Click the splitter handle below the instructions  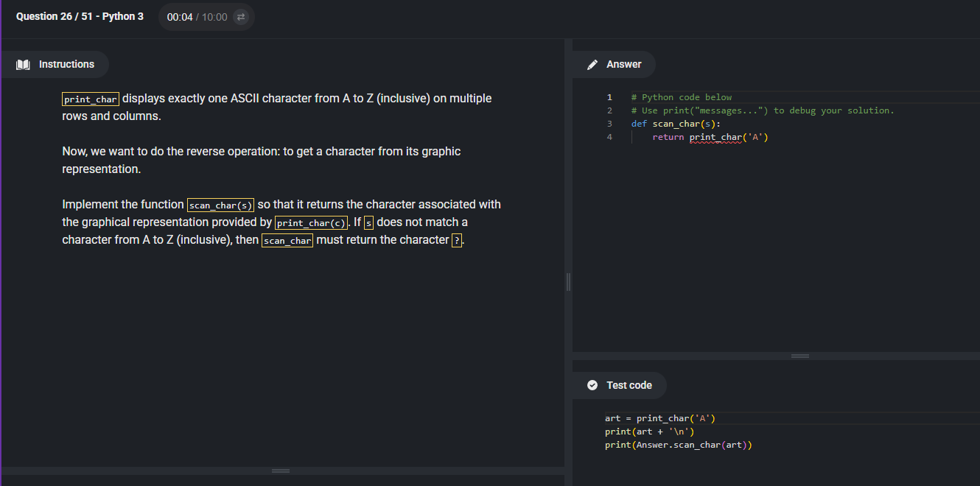[281, 471]
